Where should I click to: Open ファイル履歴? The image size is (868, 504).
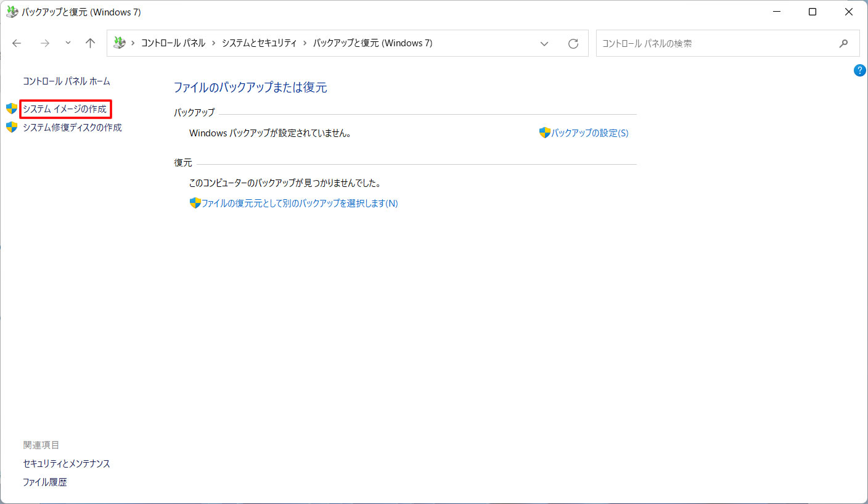click(45, 482)
